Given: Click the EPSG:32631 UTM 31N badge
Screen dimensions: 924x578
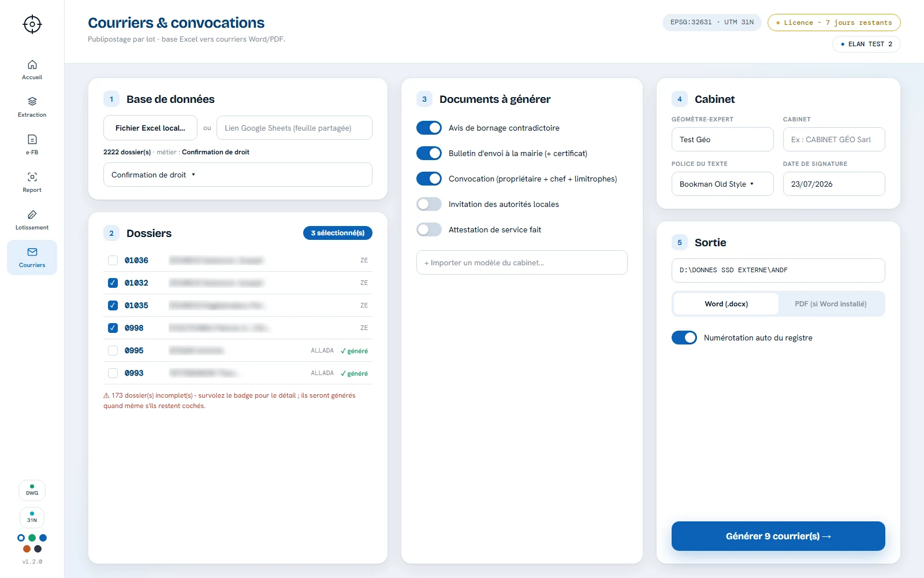Looking at the screenshot, I should [712, 23].
